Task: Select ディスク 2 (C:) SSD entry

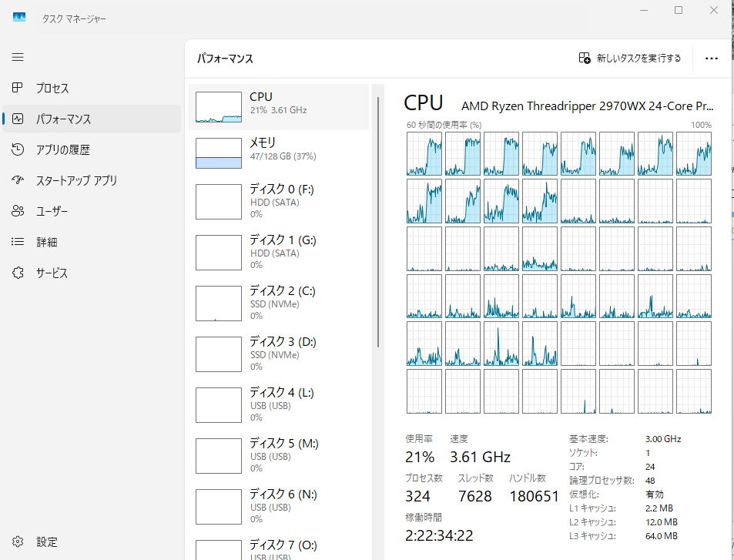Action: pyautogui.click(x=279, y=303)
